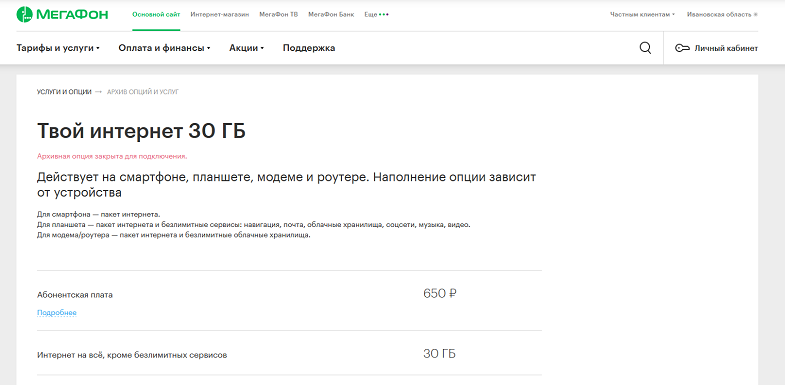The image size is (785, 385).
Task: Open the search magnifier icon
Action: click(x=645, y=48)
